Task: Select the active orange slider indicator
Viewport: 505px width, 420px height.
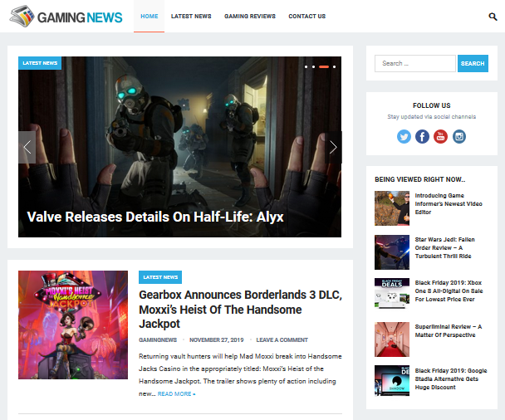Action: [324, 67]
